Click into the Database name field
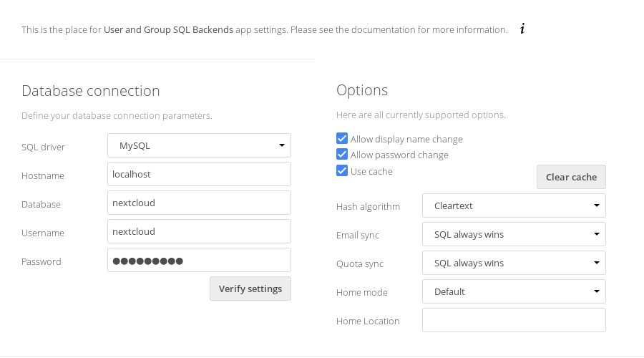 [199, 203]
